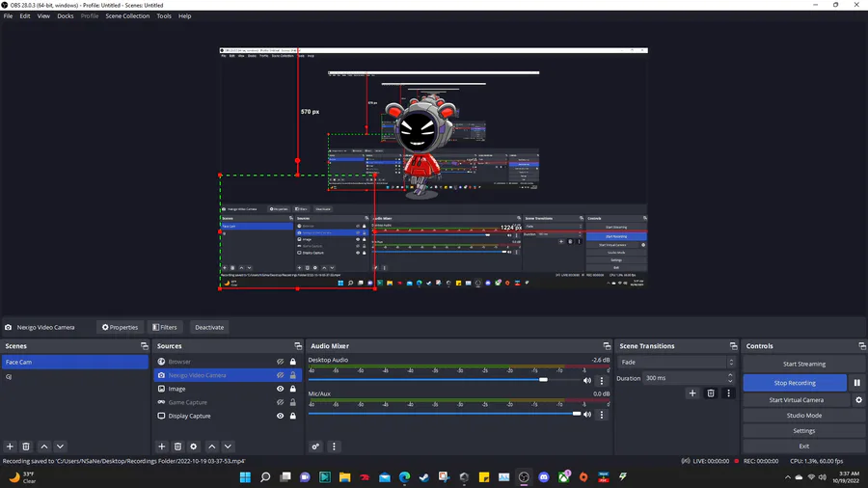Toggle lock on Nexigo Video Camera source
The height and width of the screenshot is (488, 868).
pyautogui.click(x=293, y=375)
